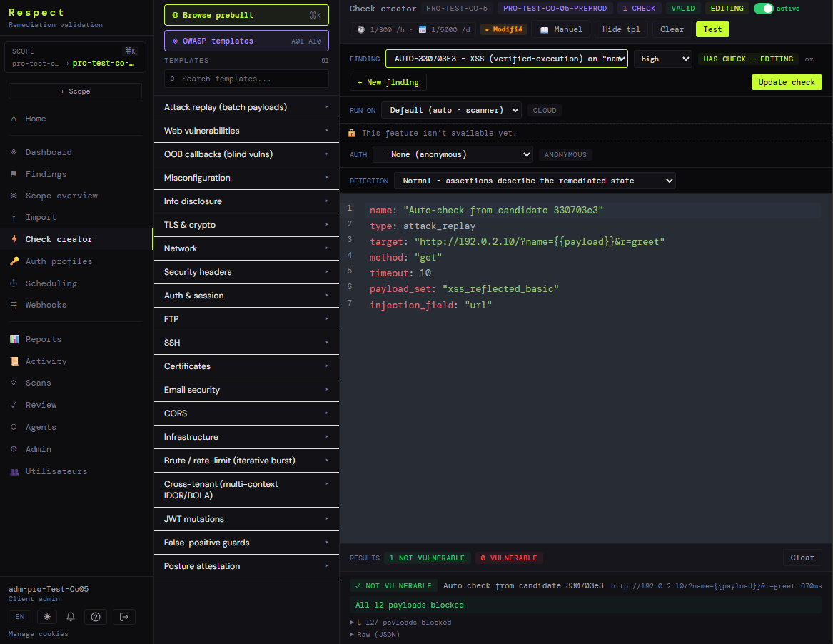Image resolution: width=833 pixels, height=644 pixels.
Task: Open the FINDING selection dropdown
Action: [x=507, y=59]
